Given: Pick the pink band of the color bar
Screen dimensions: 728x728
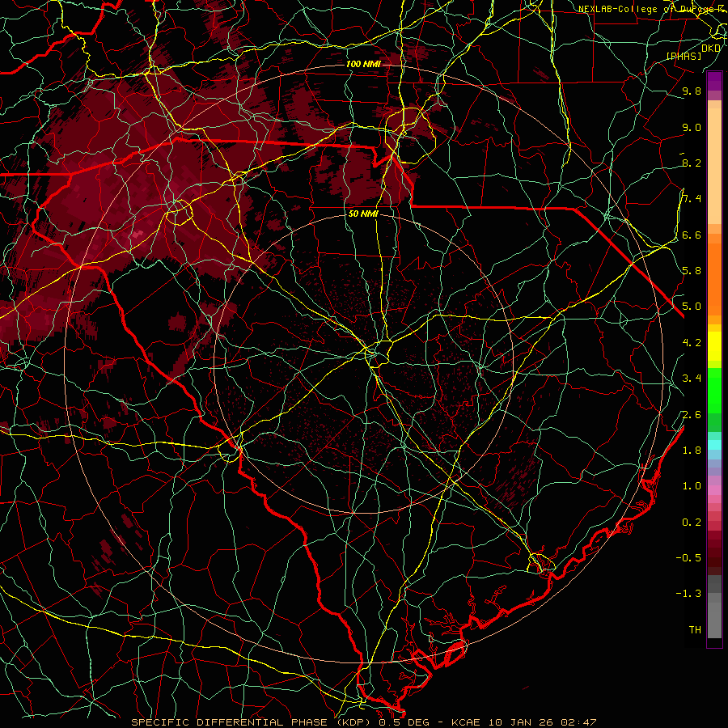Looking at the screenshot, I should (714, 490).
